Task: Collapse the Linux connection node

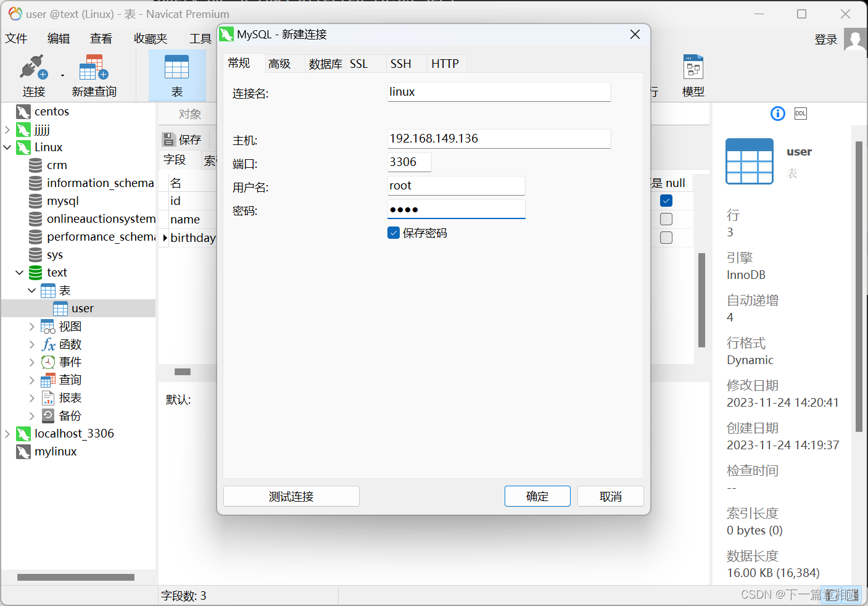Action: coord(7,147)
